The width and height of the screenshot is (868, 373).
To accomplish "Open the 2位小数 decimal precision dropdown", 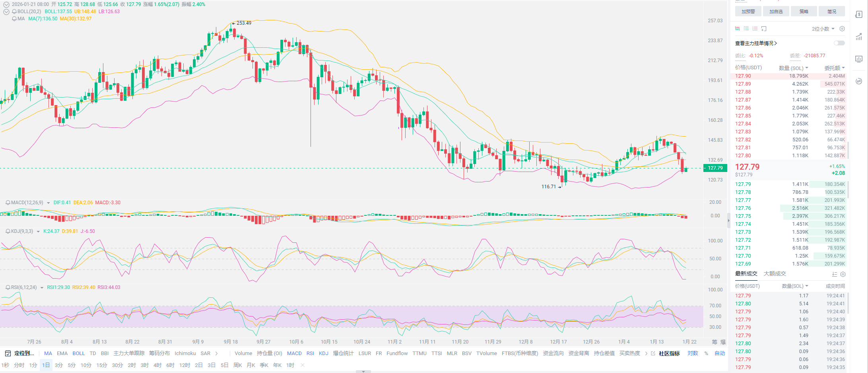I will click(x=823, y=29).
